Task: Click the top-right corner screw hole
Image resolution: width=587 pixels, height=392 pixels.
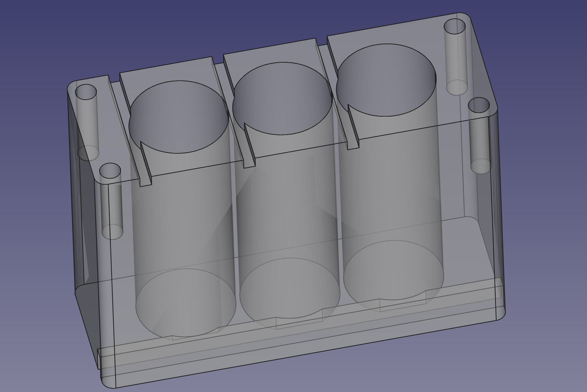Action: pos(455,27)
